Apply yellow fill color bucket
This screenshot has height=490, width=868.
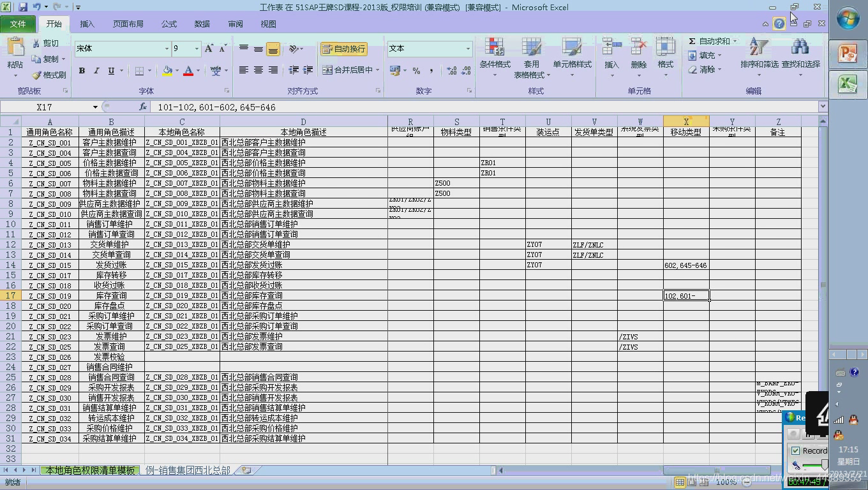(x=167, y=71)
